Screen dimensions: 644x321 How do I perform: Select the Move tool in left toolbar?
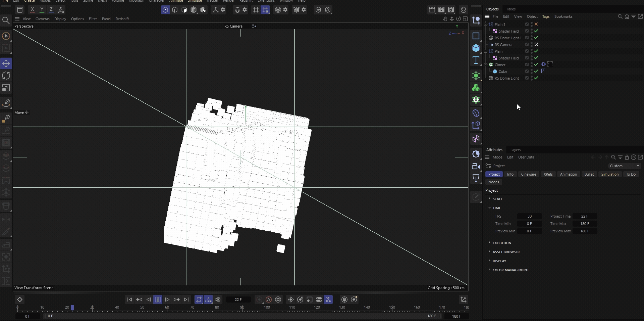[6, 63]
